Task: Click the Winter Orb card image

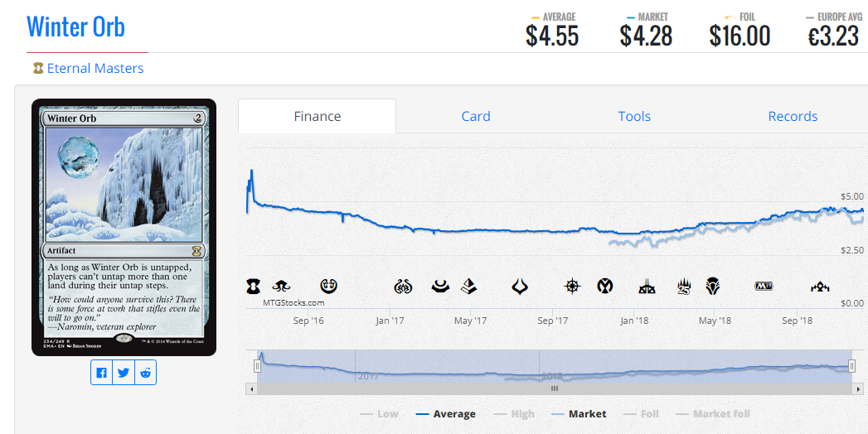Action: tap(124, 227)
